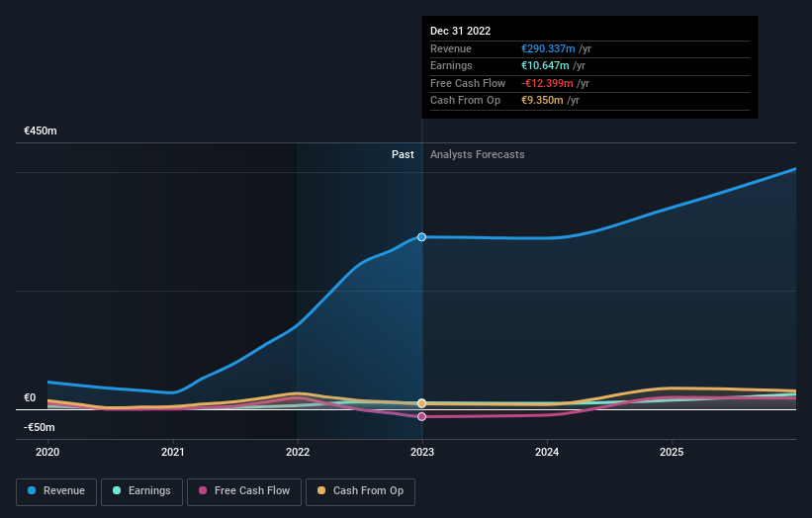Click the cash from op value €9.350m
Screen dimensions: 812x518
click(x=542, y=101)
